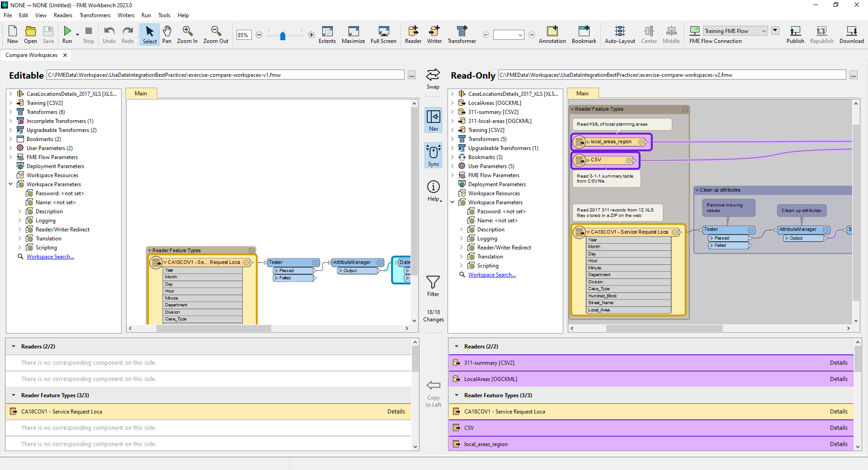Add an Annotation to the canvas

552,35
